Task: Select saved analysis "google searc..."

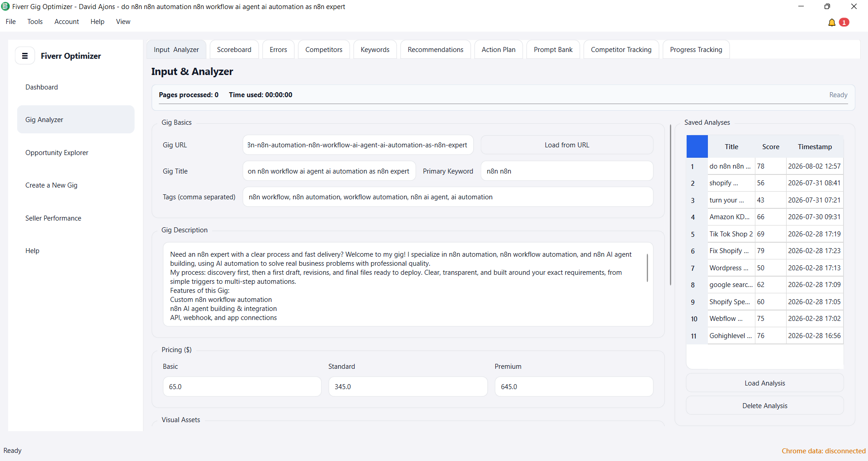Action: click(x=731, y=285)
